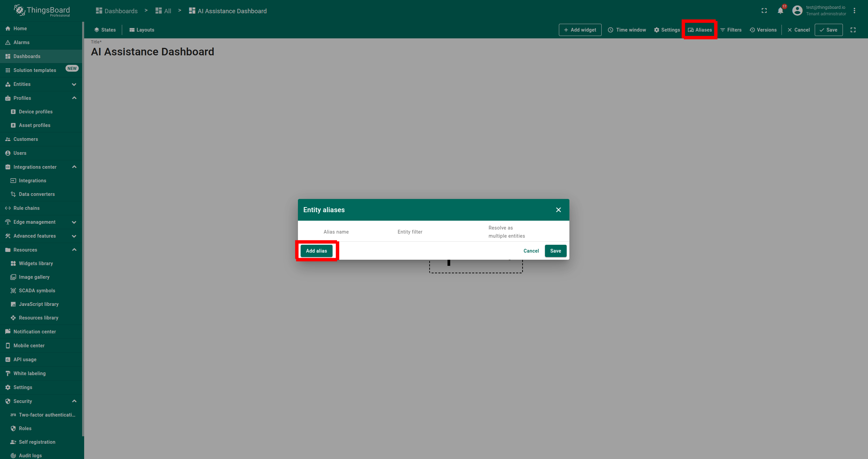Screen dimensions: 868x459
Task: Click the notifications bell icon
Action: point(780,11)
